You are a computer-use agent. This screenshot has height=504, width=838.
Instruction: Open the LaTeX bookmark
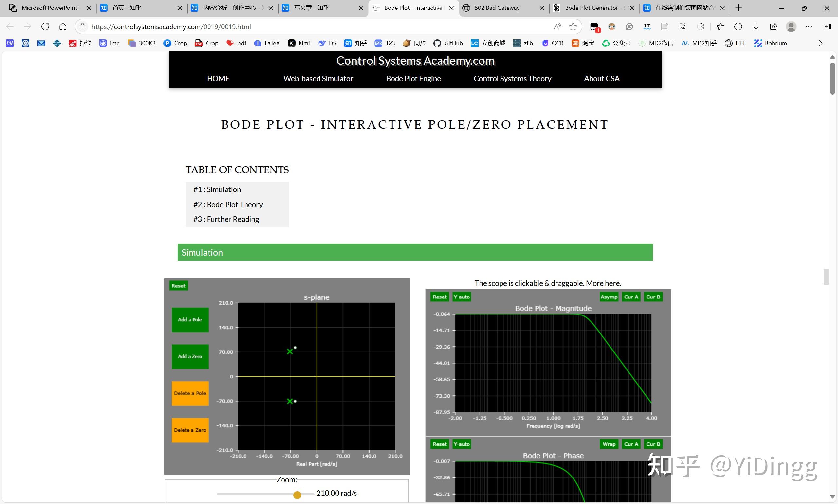coord(267,43)
